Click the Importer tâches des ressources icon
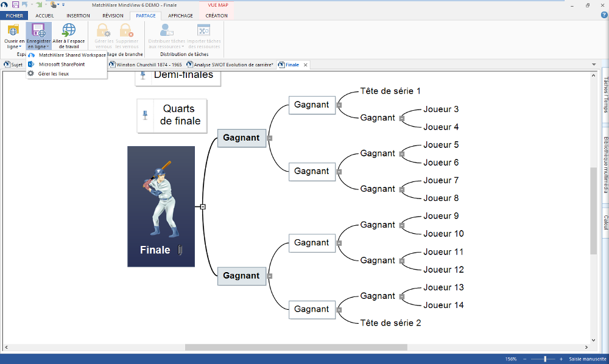Image resolution: width=609 pixels, height=364 pixels. [x=204, y=30]
